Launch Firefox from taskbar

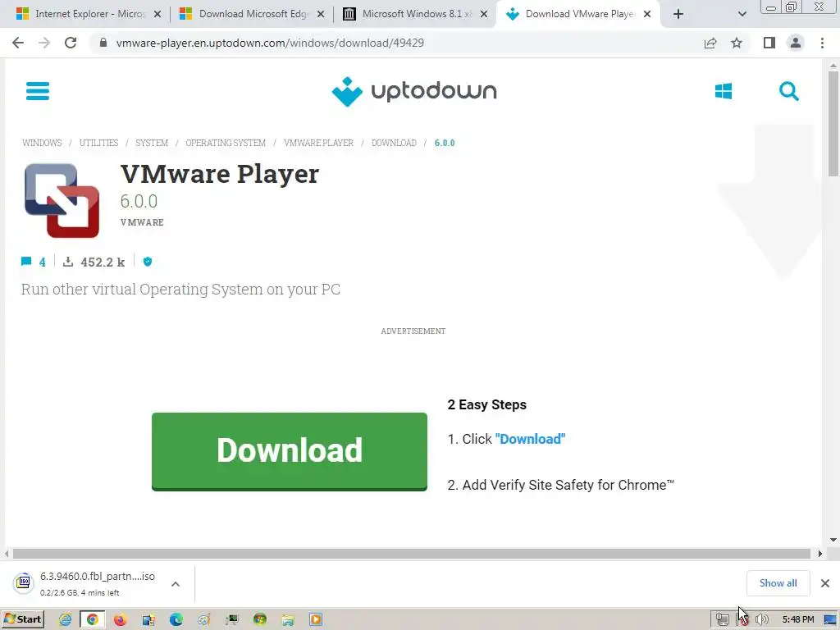[120, 619]
